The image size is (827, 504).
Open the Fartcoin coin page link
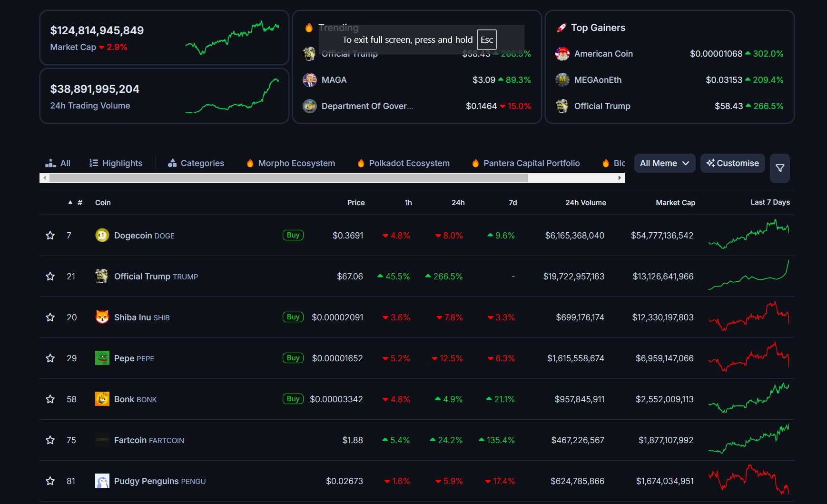[x=149, y=440]
